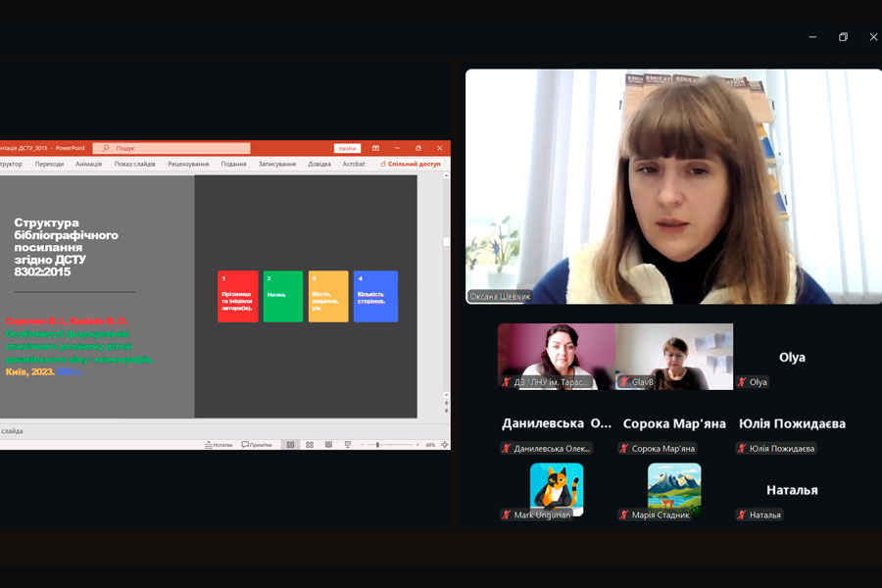Click muted mic icon for Наталья
Viewport: 882px width, 588px height.
click(742, 514)
